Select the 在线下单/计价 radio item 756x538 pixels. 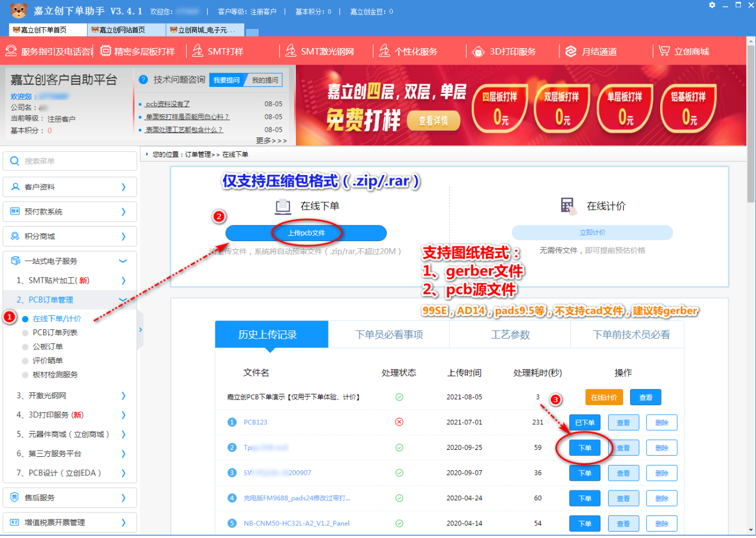tap(26, 319)
